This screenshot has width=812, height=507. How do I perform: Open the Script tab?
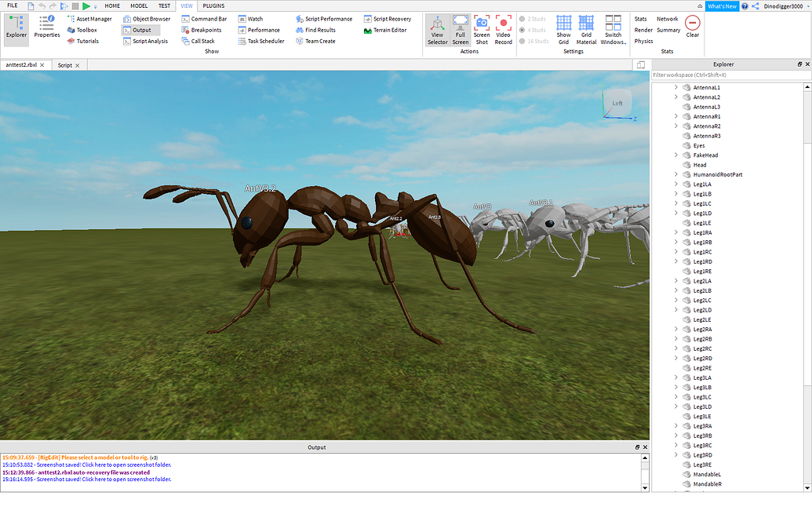[66, 65]
